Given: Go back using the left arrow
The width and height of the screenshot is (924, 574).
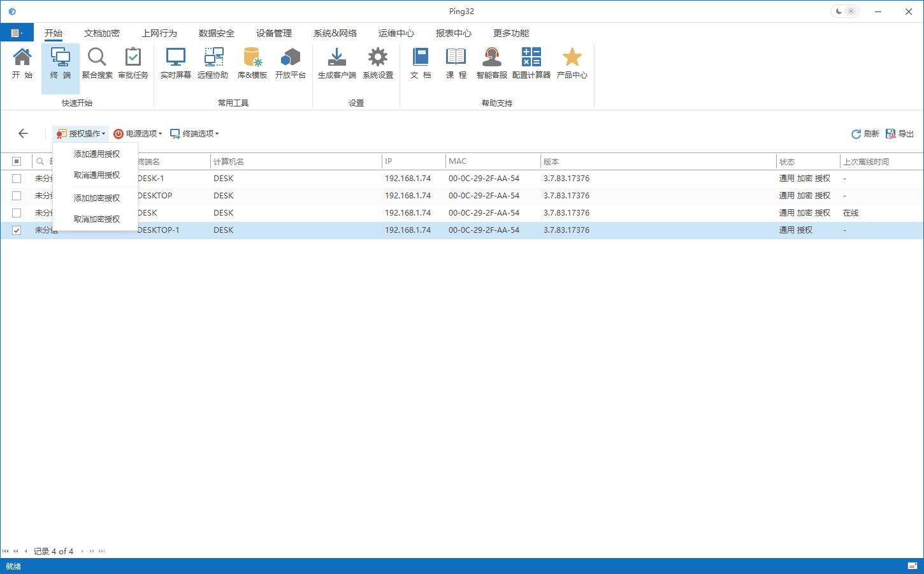Looking at the screenshot, I should [x=23, y=133].
